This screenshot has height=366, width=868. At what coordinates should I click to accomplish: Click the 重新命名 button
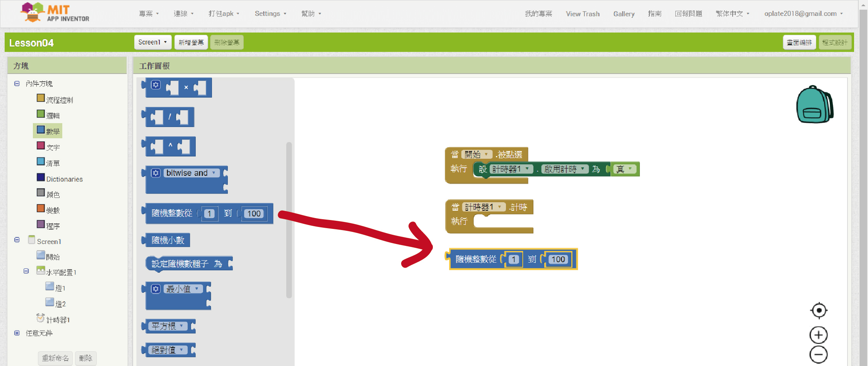coord(55,358)
